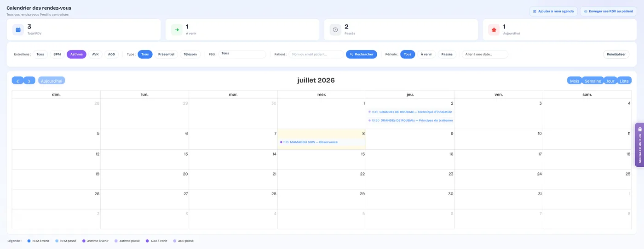Click Envoyer ses RDV au patient
Viewport: 644px width, 249px height.
pos(609,11)
